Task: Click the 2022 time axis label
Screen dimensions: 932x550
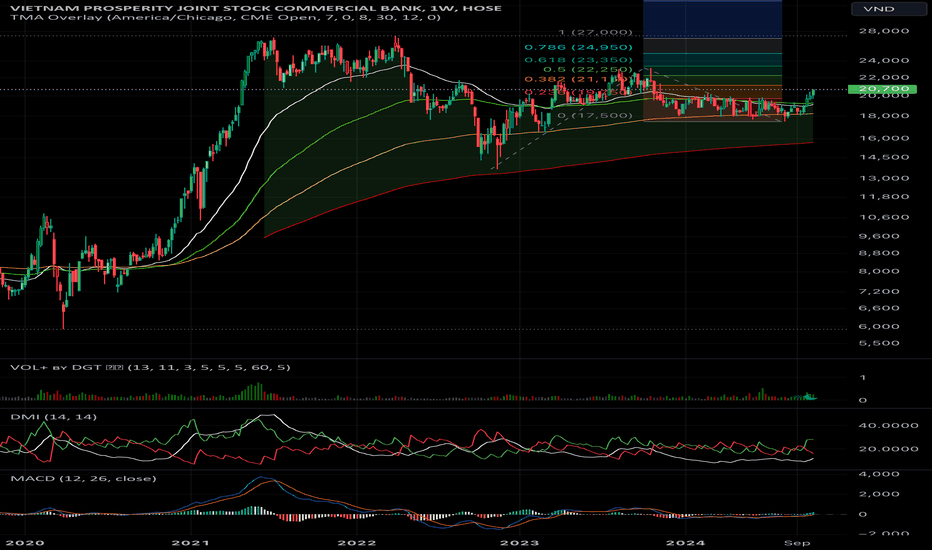Action: pyautogui.click(x=356, y=543)
